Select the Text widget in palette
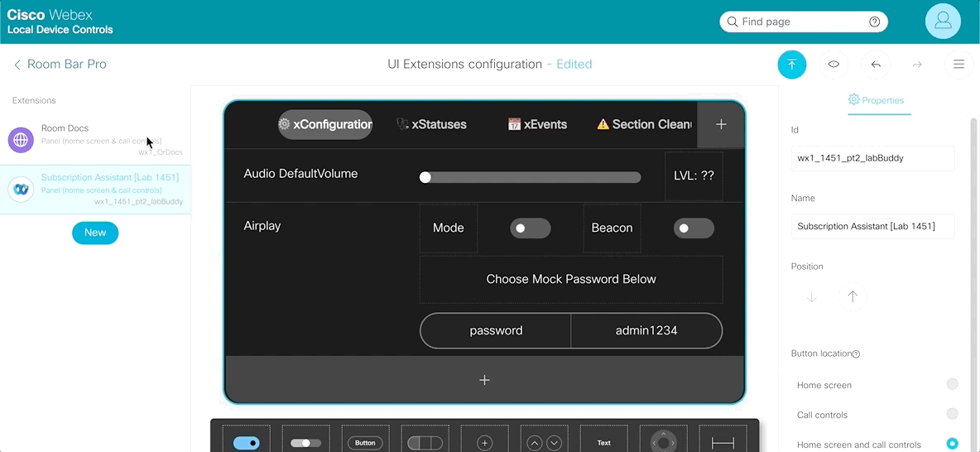980x452 pixels. pos(603,443)
